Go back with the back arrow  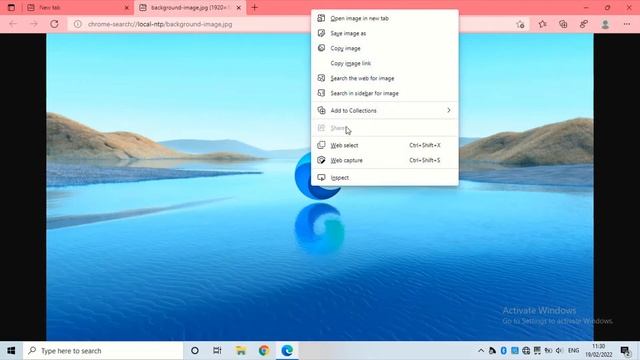(13, 24)
